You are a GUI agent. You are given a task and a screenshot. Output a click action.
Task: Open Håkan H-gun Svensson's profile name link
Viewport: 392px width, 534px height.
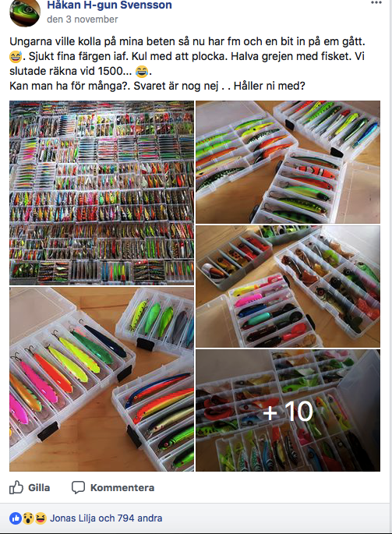[109, 5]
